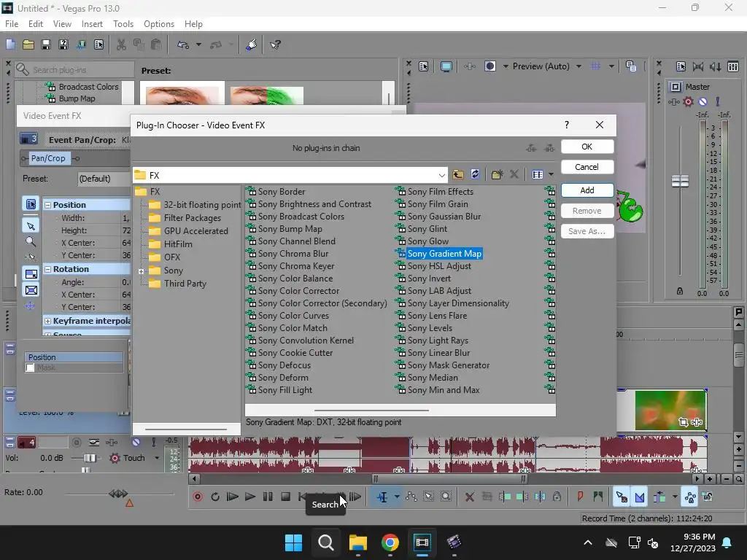This screenshot has width=747, height=560.
Task: Click the Interactive Tutorials hand icon
Action: pos(252,44)
